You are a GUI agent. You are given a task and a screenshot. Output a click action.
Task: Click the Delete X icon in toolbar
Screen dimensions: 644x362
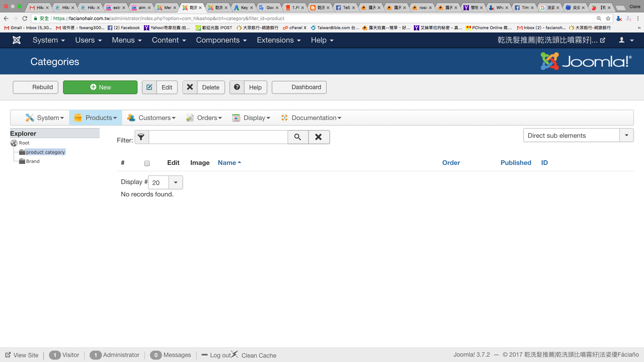[x=190, y=87]
